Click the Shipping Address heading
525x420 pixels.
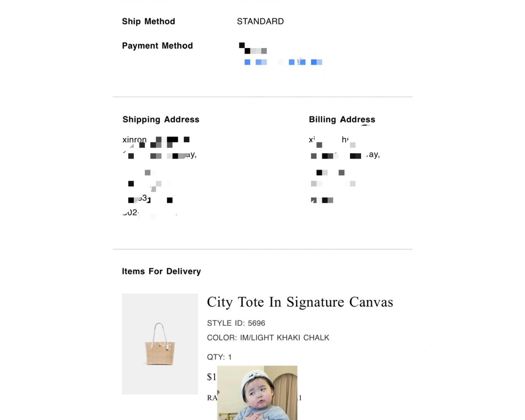pyautogui.click(x=161, y=119)
